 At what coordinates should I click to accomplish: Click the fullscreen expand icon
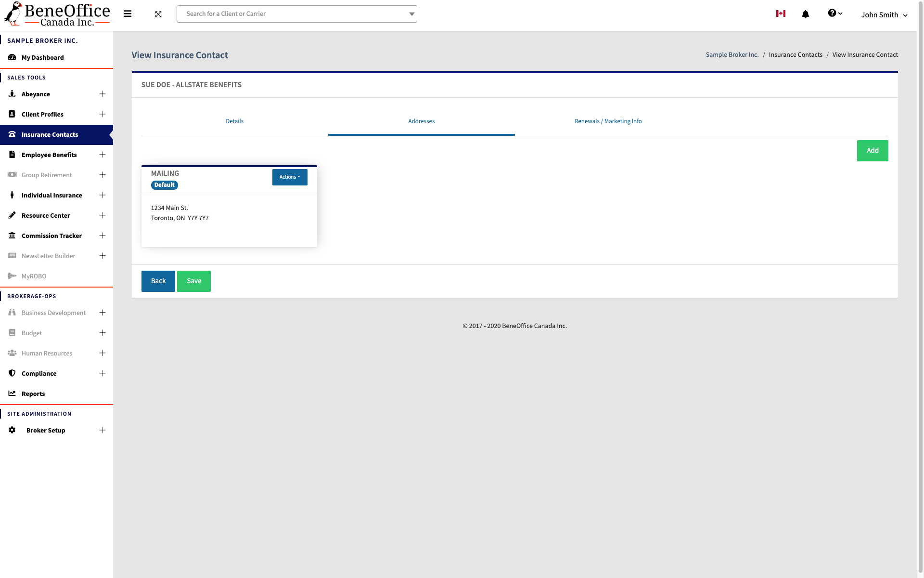coord(158,14)
